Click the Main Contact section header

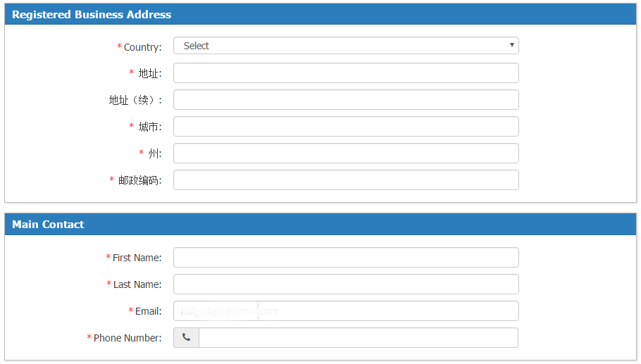[x=48, y=225]
